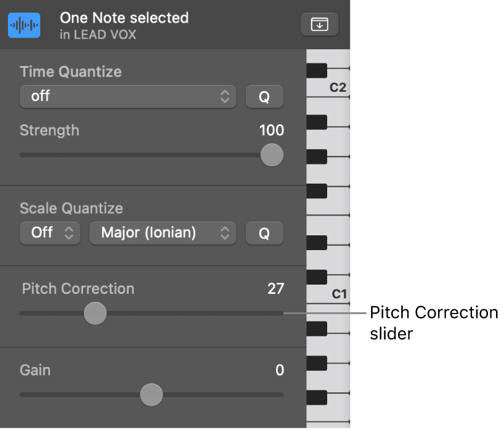Click the Gain slider knob
Viewport: 504px width, 430px height.
(152, 394)
